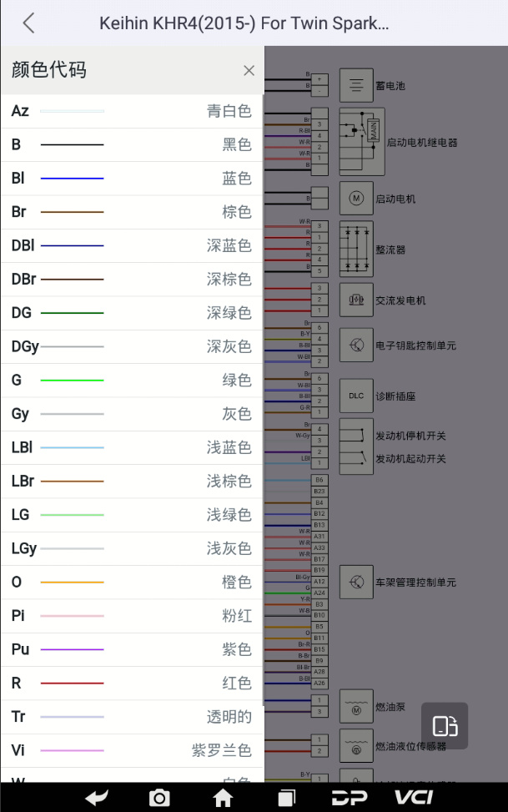Viewport: 508px width, 812px height.
Task: Select the Tr 透明的 color row
Action: 132,717
